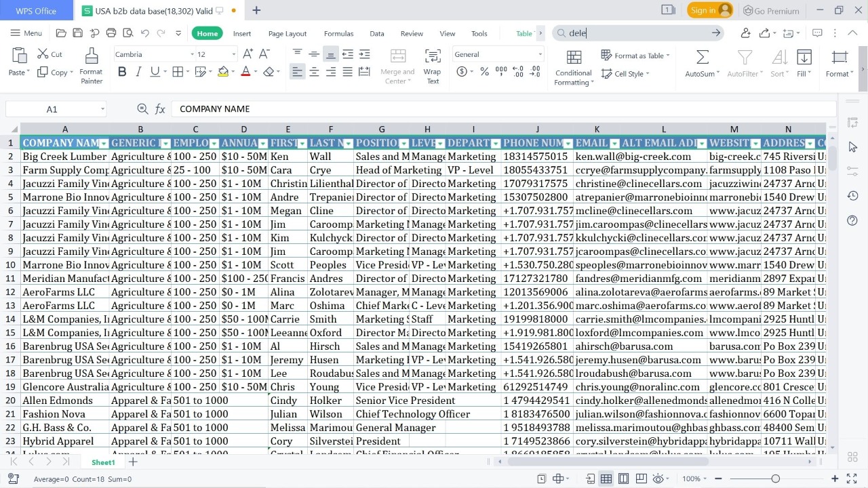Switch to Page Break Preview in status bar
The width and height of the screenshot is (868, 488).
tap(641, 479)
